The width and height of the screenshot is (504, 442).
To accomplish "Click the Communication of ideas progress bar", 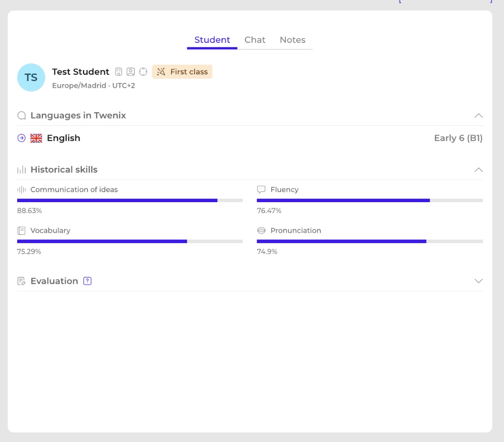I will click(130, 201).
